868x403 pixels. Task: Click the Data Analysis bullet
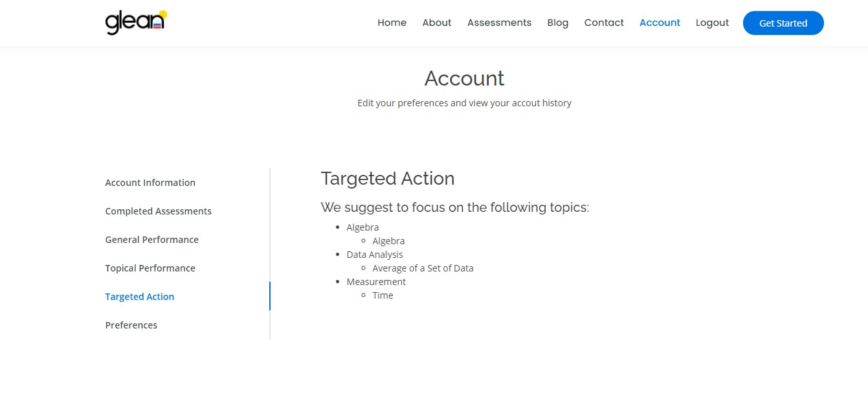(x=375, y=255)
